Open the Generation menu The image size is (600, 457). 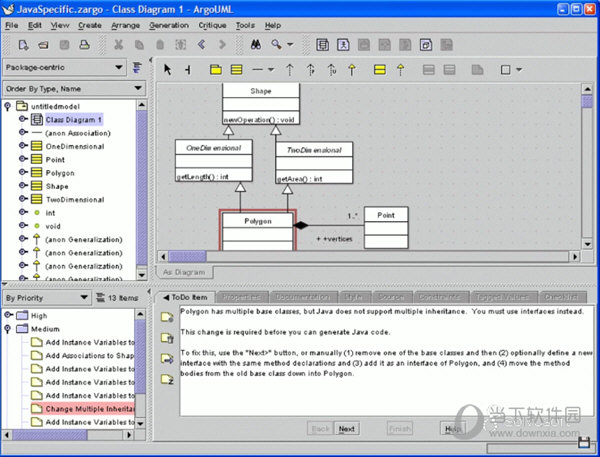pyautogui.click(x=168, y=24)
